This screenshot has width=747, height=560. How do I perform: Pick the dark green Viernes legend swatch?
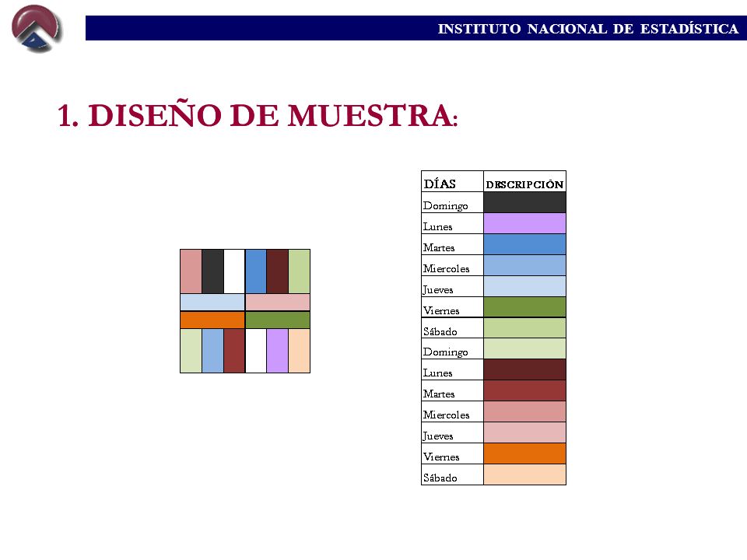click(x=524, y=307)
